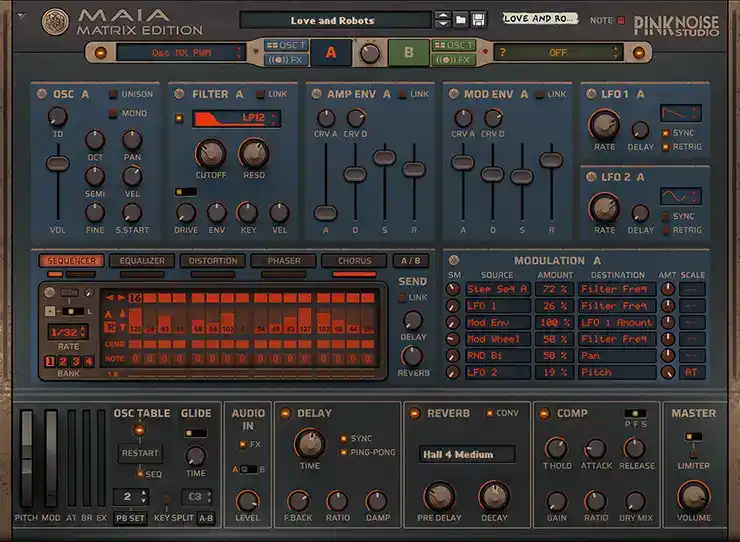Select layer B button
The width and height of the screenshot is (740, 542).
click(409, 52)
